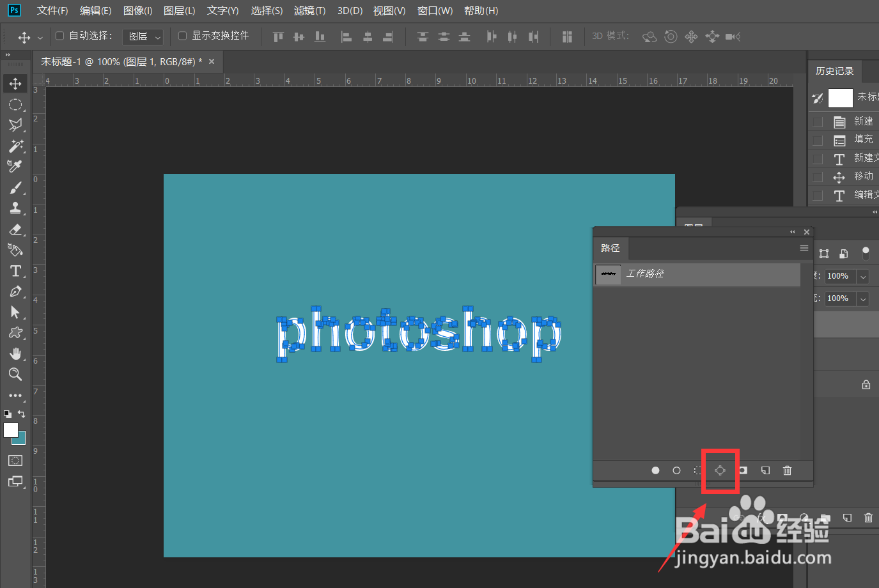Fill path with foreground color
The height and width of the screenshot is (588, 879).
pos(655,470)
